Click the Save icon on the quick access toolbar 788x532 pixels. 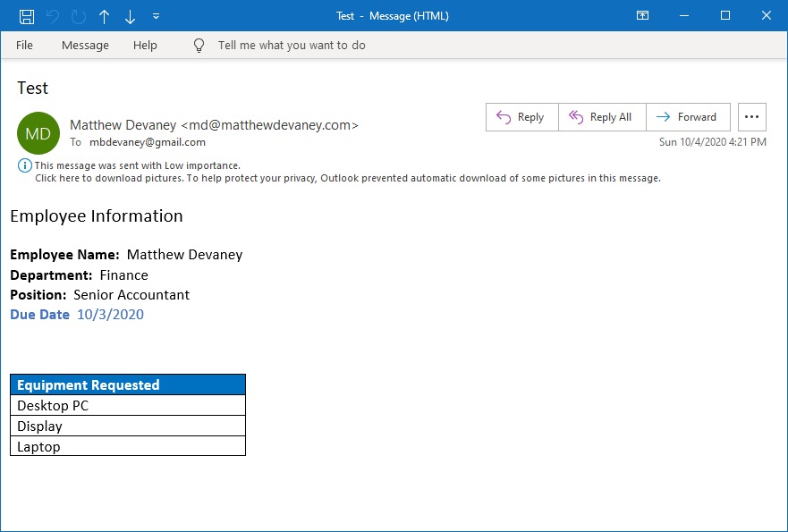coord(27,15)
